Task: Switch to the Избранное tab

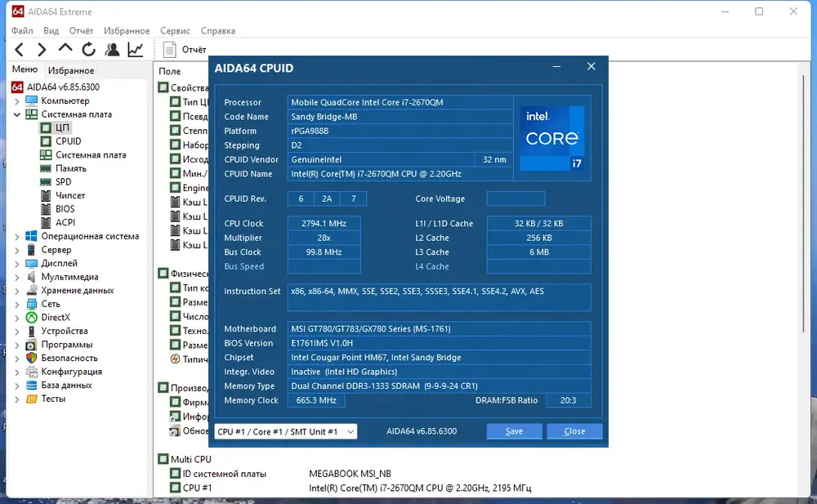Action: point(71,70)
